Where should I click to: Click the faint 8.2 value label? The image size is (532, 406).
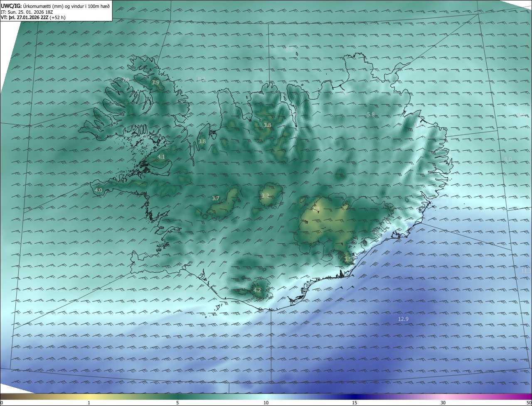click(x=202, y=79)
